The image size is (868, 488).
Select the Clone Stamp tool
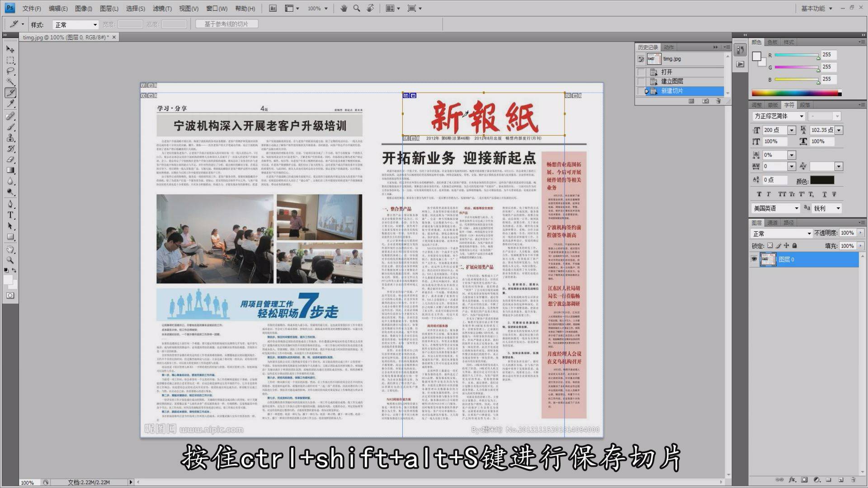coord(10,138)
